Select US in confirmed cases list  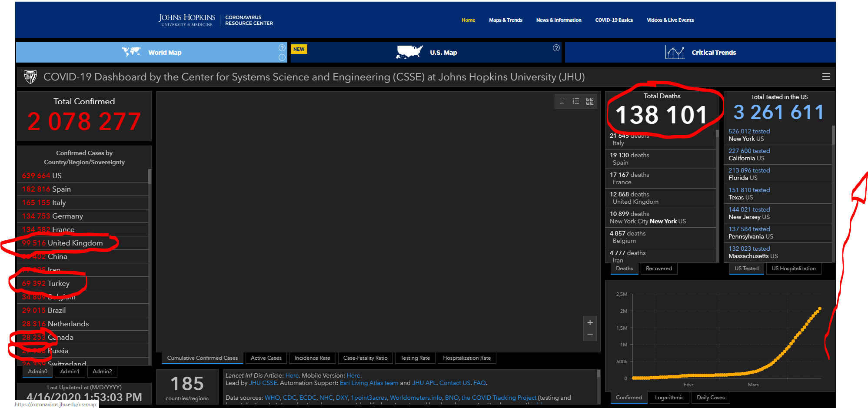(83, 176)
